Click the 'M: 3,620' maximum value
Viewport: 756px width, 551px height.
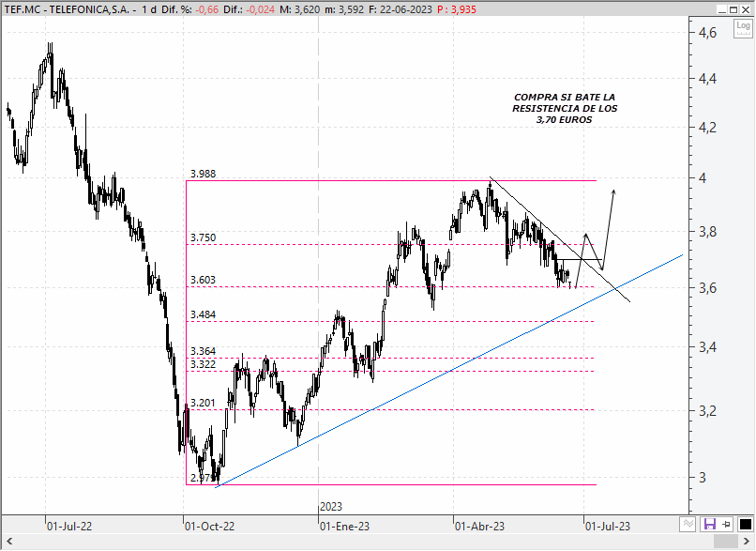point(299,9)
